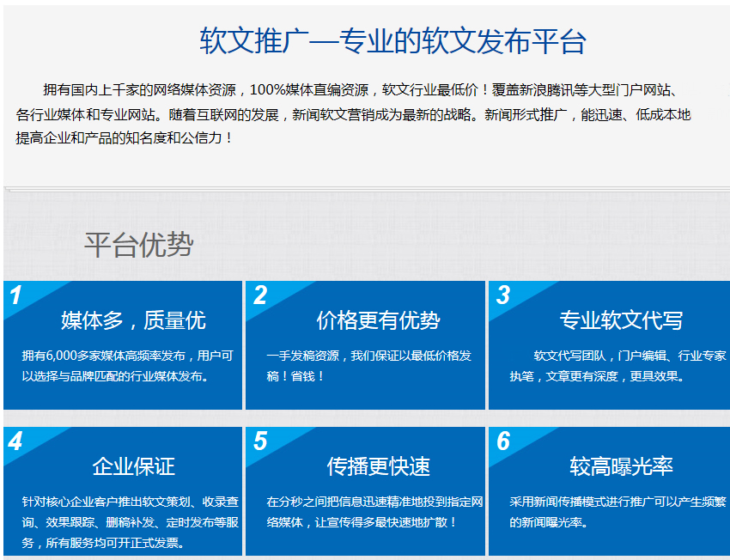Click the intro paragraph starting 拥有国内上千家
Screen dimensions: 730x560
pyautogui.click(x=354, y=113)
